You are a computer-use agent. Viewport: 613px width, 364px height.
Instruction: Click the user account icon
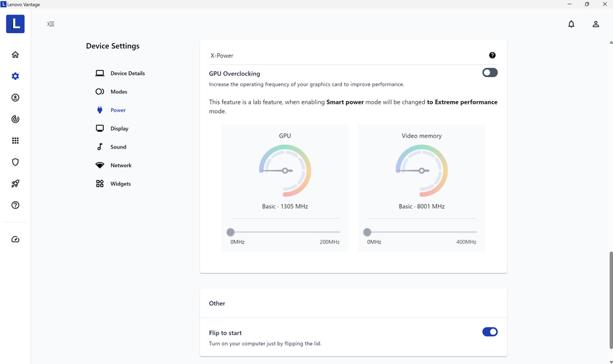(x=596, y=24)
